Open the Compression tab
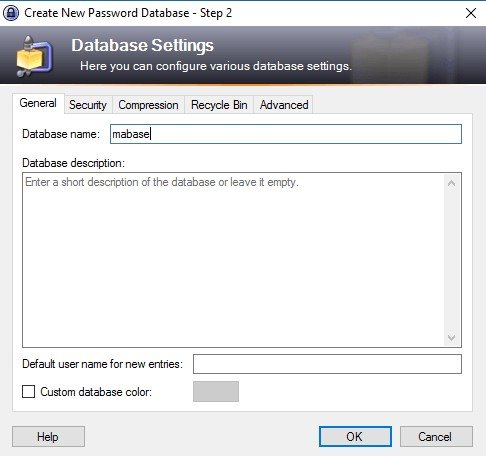The height and width of the screenshot is (456, 486). (x=148, y=105)
